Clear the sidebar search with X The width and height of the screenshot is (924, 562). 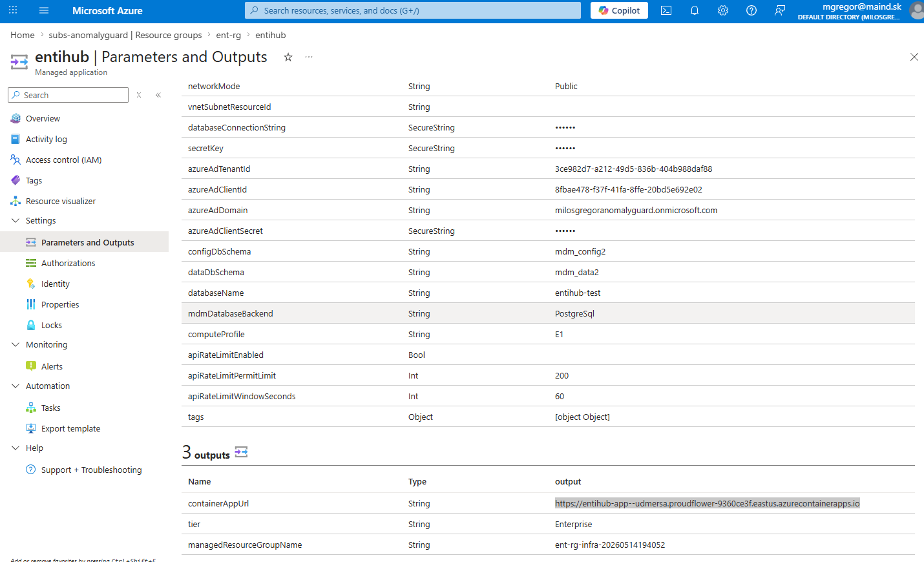pyautogui.click(x=139, y=95)
